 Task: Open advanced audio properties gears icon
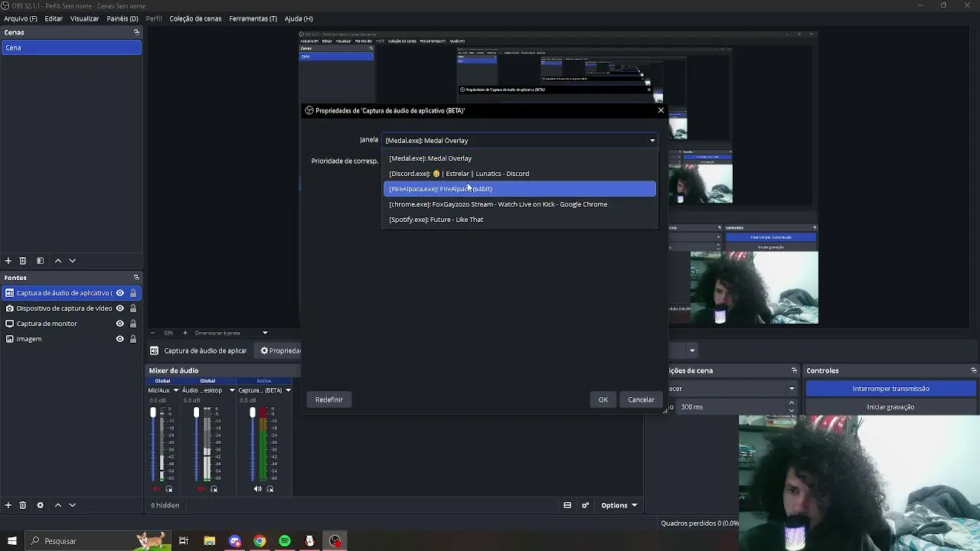coord(586,505)
